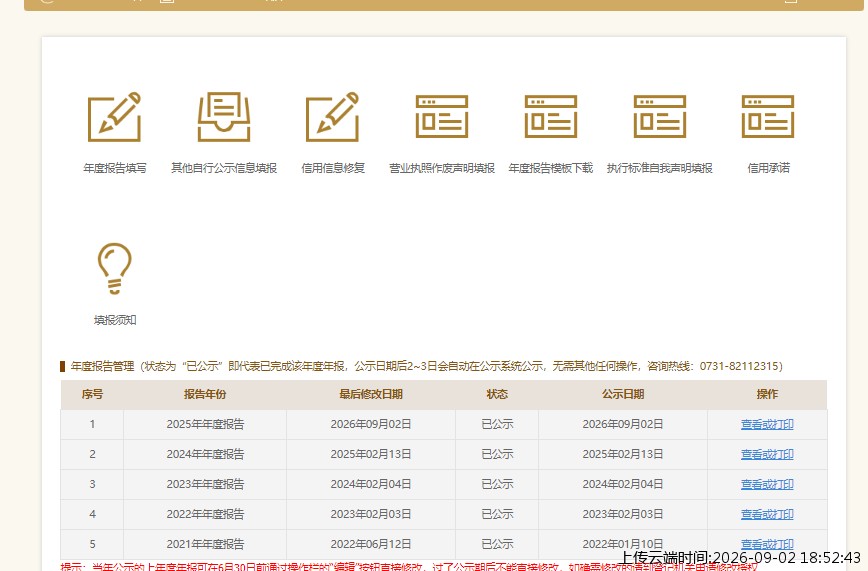The image size is (868, 571).
Task: Open the 信用承诺 icon
Action: (768, 116)
